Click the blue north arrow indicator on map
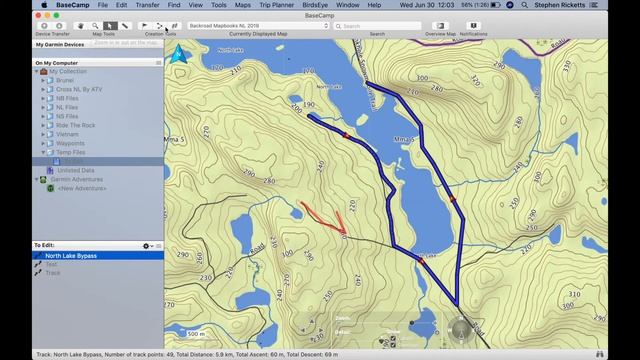Screen dimensions: 640x360 tap(178, 54)
